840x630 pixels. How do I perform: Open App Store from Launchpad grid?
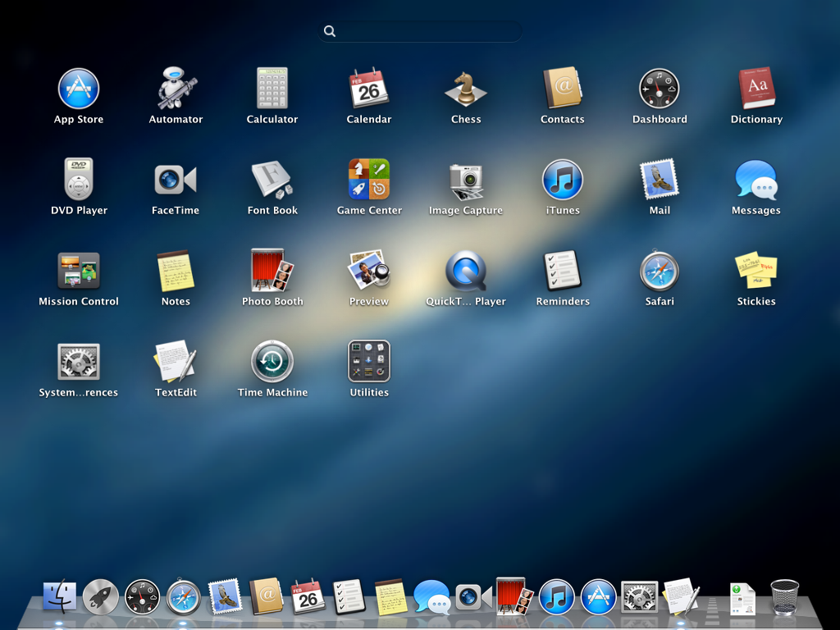79,89
